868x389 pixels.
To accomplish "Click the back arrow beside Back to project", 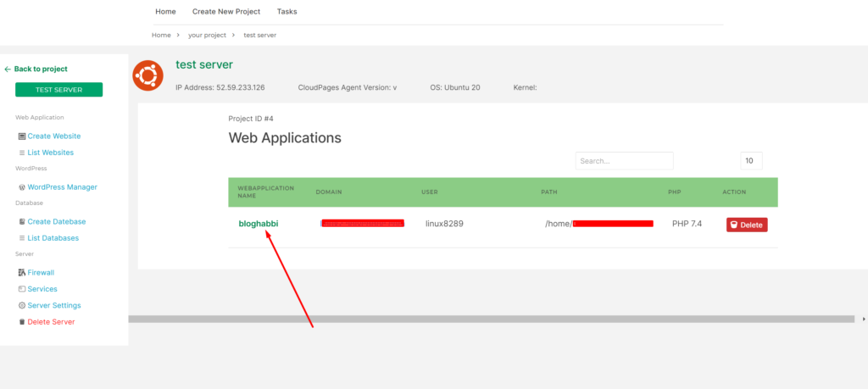I will click(7, 69).
